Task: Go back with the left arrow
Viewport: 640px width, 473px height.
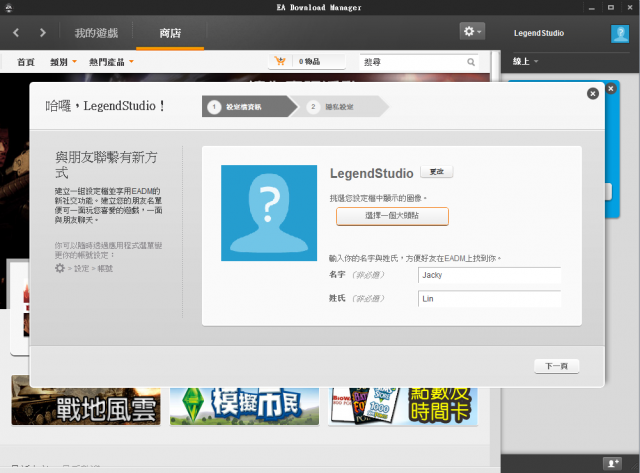Action: pyautogui.click(x=17, y=33)
